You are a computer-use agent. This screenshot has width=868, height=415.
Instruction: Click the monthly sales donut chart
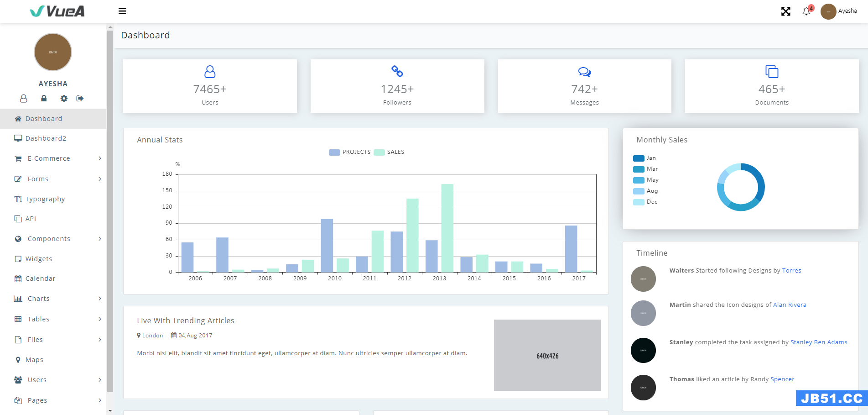pos(741,187)
